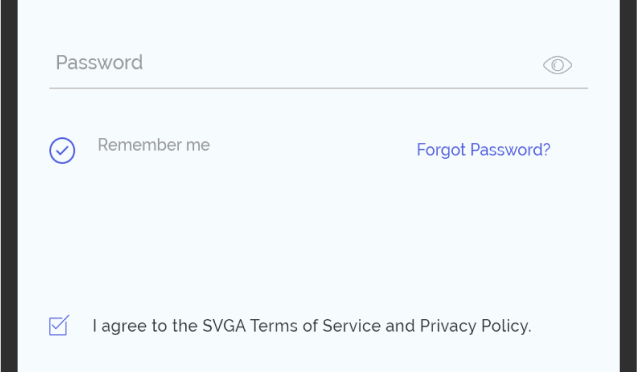The image size is (637, 372).
Task: Uncheck the SVGA Terms agreement checkbox
Action: tap(59, 325)
